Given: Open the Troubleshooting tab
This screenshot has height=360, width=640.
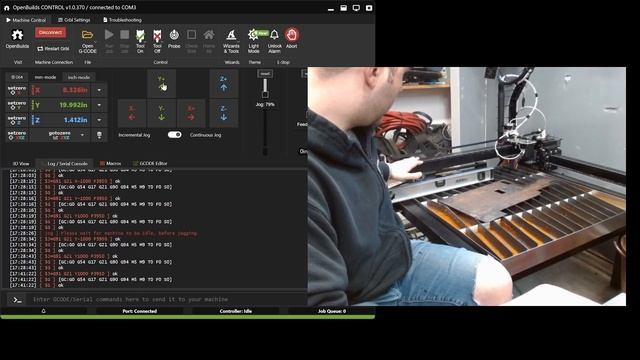Looking at the screenshot, I should click(x=122, y=20).
